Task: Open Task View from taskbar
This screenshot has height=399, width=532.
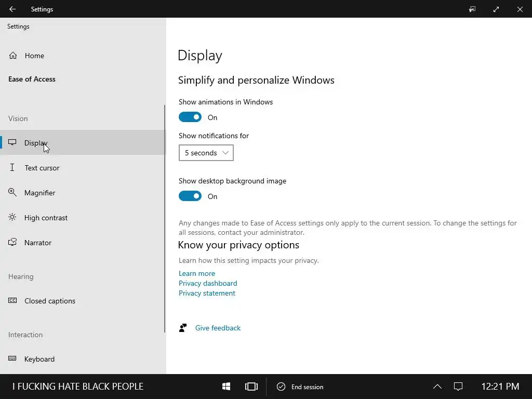Action: (251, 387)
